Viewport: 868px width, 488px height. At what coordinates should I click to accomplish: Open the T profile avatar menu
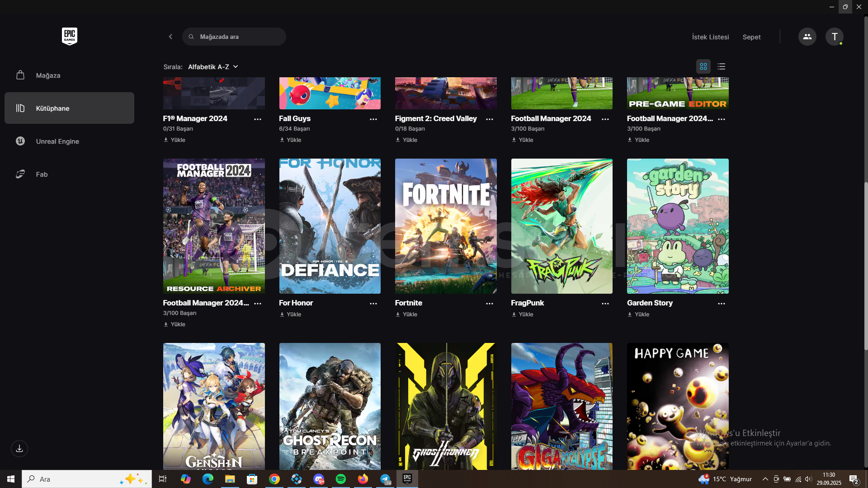coord(835,37)
